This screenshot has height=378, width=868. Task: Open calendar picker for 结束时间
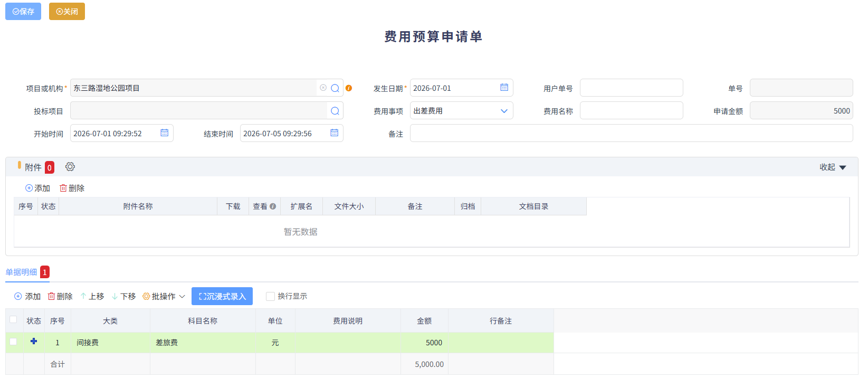coord(335,133)
